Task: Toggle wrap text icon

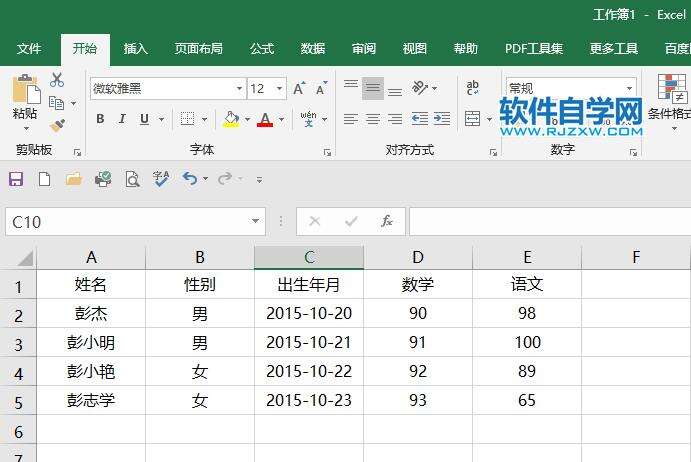Action: [472, 88]
